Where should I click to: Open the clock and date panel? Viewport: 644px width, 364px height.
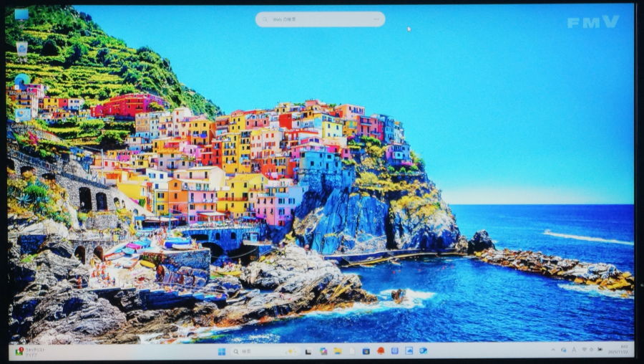pyautogui.click(x=619, y=350)
